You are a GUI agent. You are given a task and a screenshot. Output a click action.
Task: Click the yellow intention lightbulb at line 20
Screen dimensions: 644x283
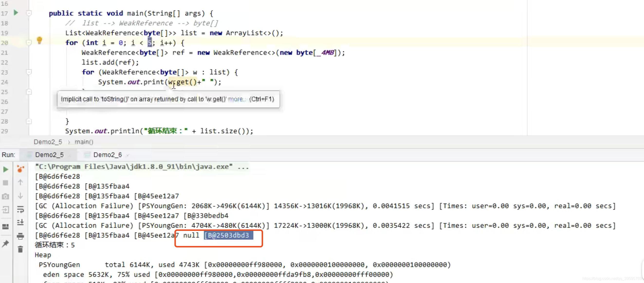pos(39,40)
